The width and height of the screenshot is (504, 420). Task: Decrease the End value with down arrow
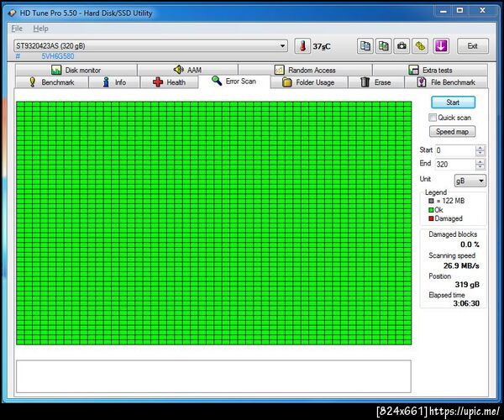(480, 167)
